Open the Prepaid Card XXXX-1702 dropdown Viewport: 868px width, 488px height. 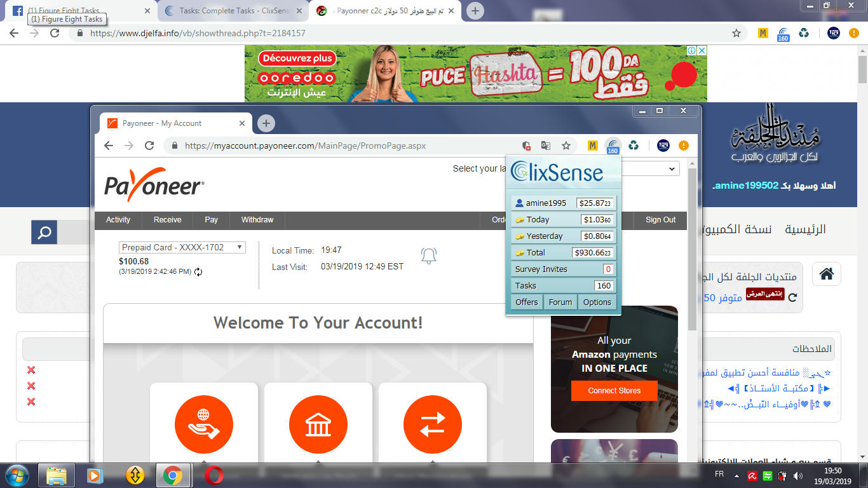[x=182, y=247]
